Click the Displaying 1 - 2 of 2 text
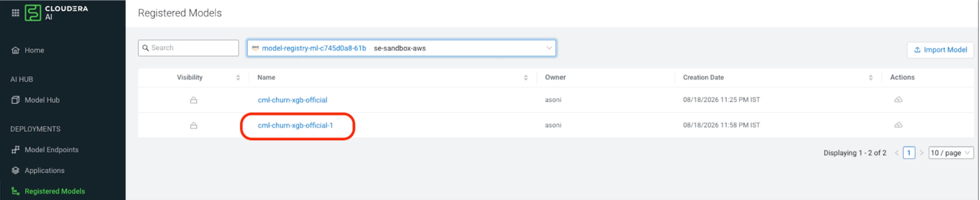980x200 pixels. [x=855, y=153]
